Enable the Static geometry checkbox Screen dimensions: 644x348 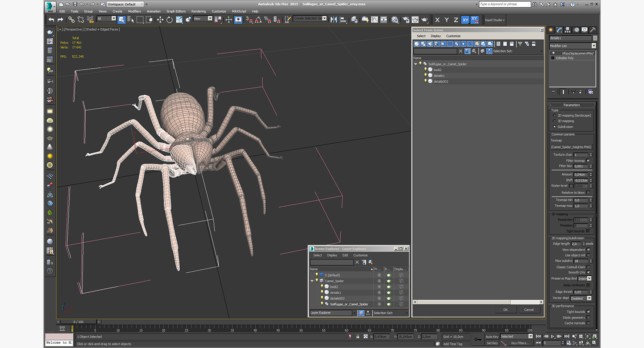pyautogui.click(x=588, y=318)
